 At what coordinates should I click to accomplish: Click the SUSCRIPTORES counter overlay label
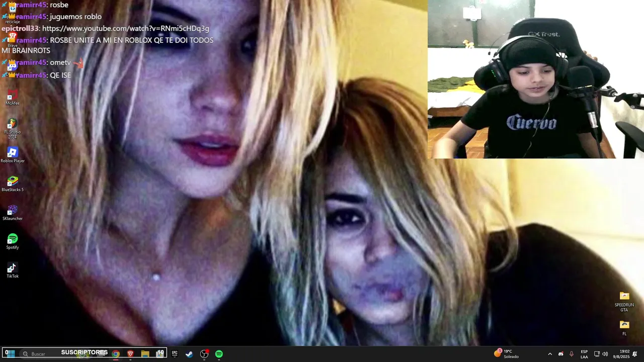(x=85, y=352)
